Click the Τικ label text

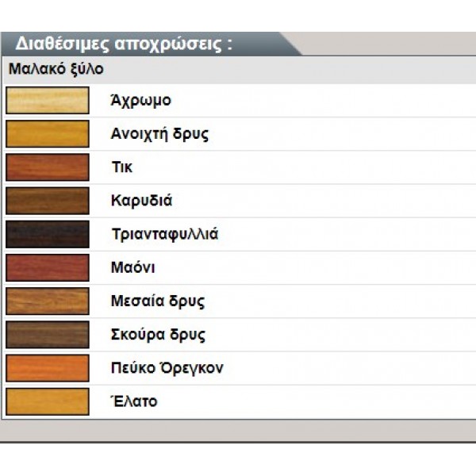122,167
